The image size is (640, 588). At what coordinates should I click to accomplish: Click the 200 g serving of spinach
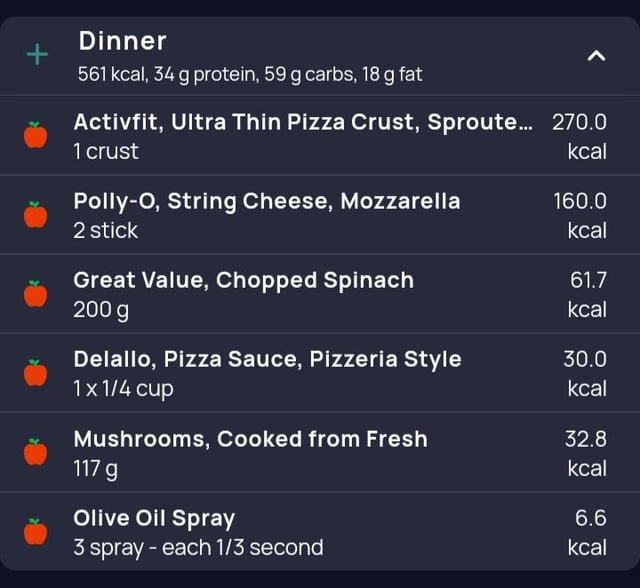[x=101, y=310]
